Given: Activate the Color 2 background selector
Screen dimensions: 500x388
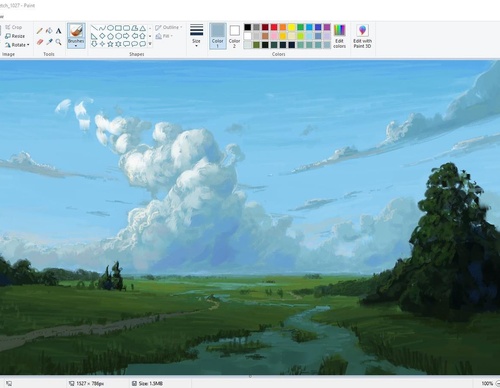Looking at the screenshot, I should [234, 36].
